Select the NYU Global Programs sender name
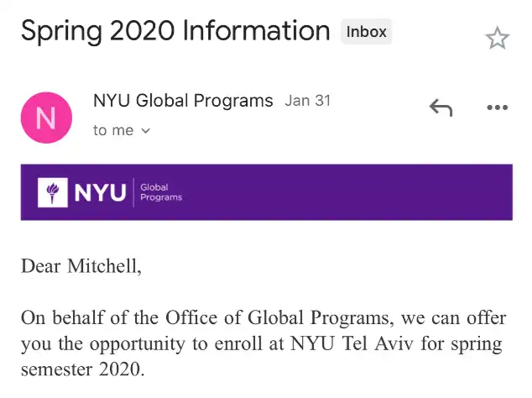Viewport: 532px width, 398px height. [x=183, y=101]
